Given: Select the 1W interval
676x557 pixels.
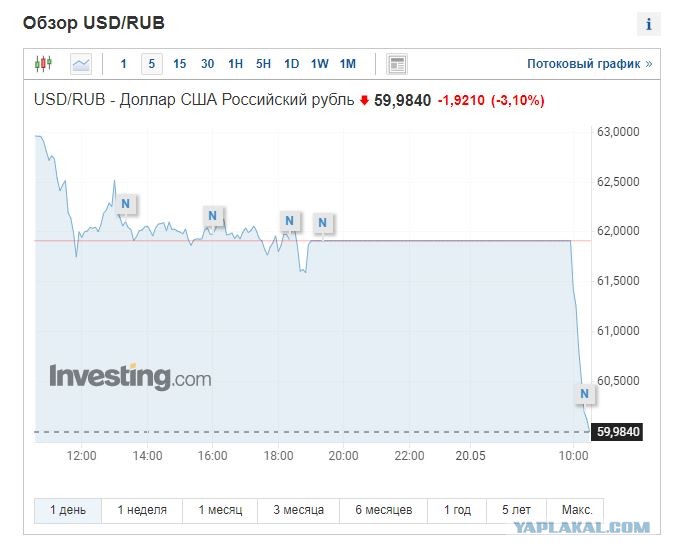Looking at the screenshot, I should pos(319,64).
